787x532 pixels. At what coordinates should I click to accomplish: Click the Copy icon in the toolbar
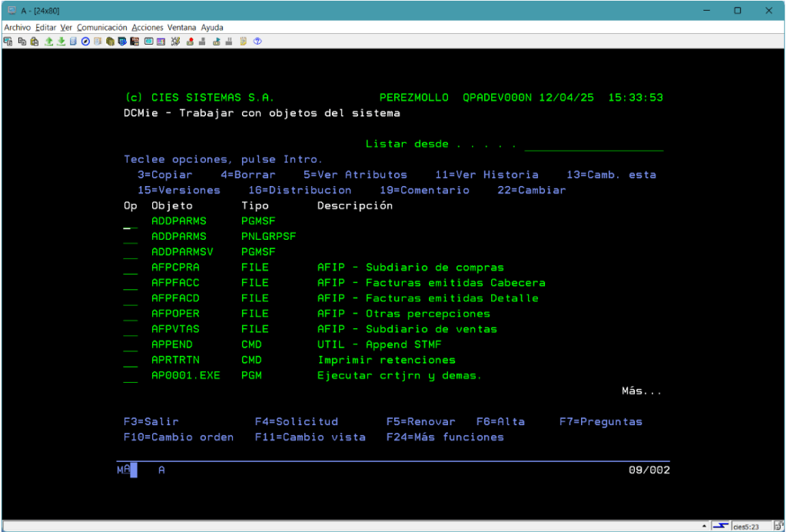tap(22, 42)
